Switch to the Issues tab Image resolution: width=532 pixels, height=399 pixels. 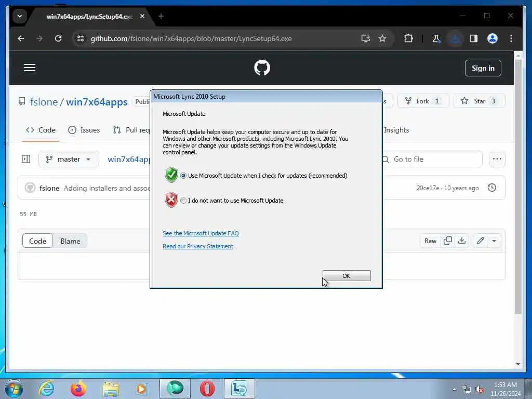click(84, 130)
